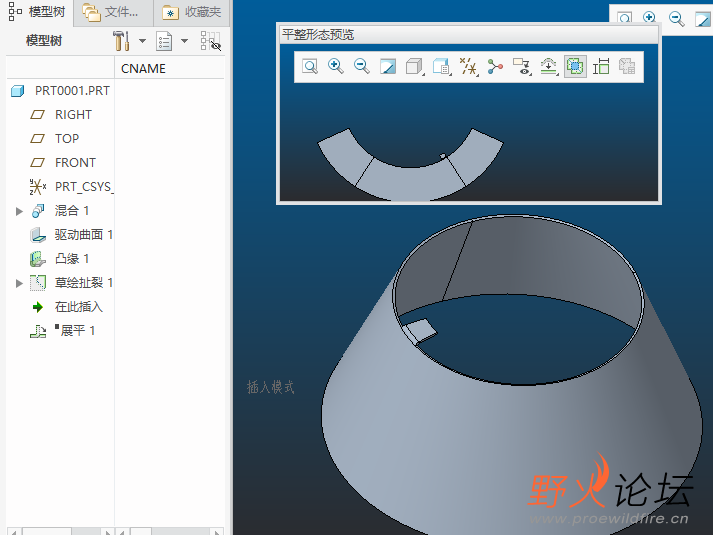Select RIGHT datum plane in tree
The width and height of the screenshot is (713, 535).
point(73,115)
